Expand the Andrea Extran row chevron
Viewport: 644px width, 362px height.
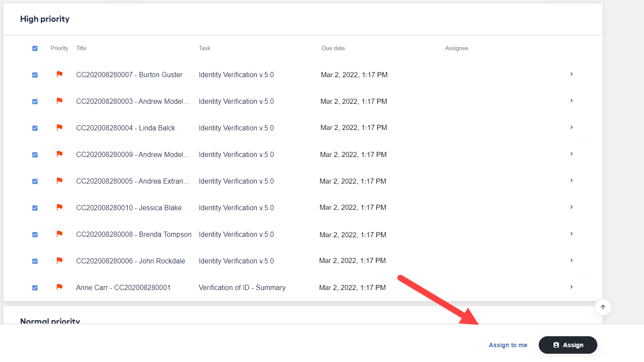point(572,181)
